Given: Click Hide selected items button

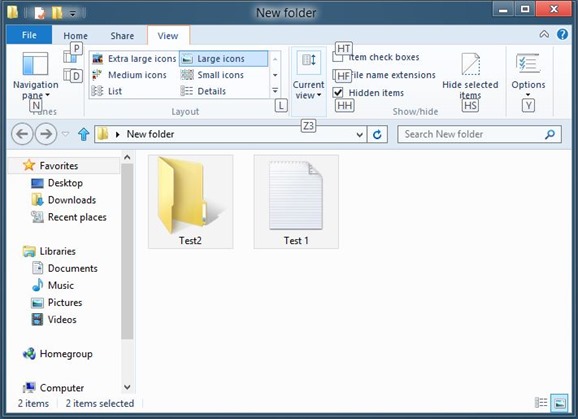Looking at the screenshot, I should click(x=470, y=76).
